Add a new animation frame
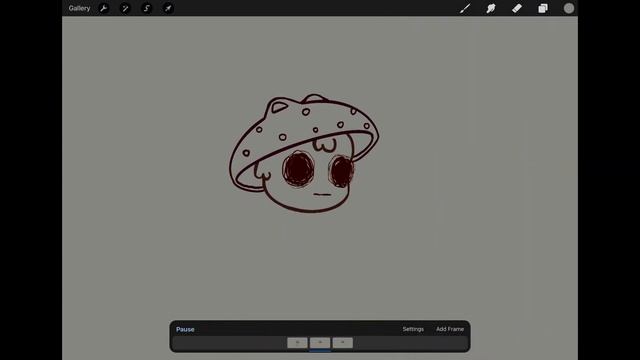Image resolution: width=640 pixels, height=360 pixels. click(450, 329)
